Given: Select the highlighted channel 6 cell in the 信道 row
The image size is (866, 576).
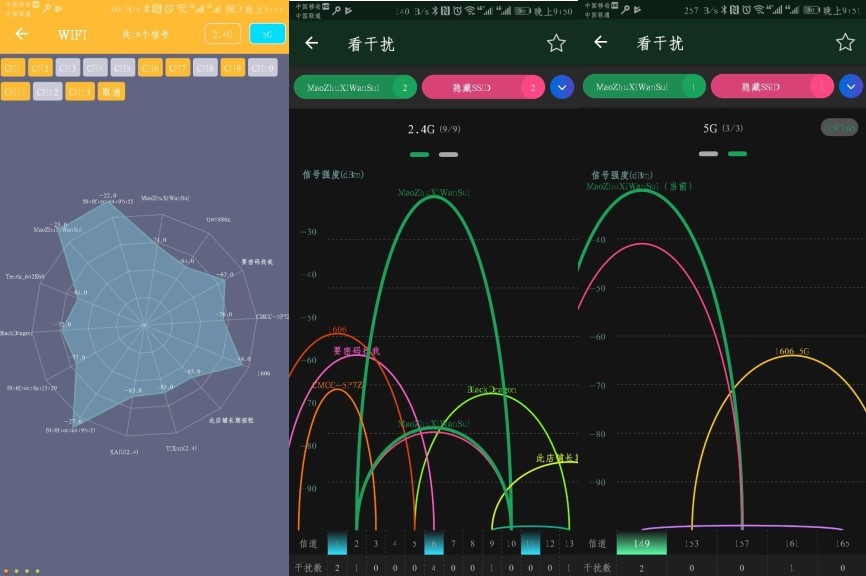Looking at the screenshot, I should click(434, 543).
